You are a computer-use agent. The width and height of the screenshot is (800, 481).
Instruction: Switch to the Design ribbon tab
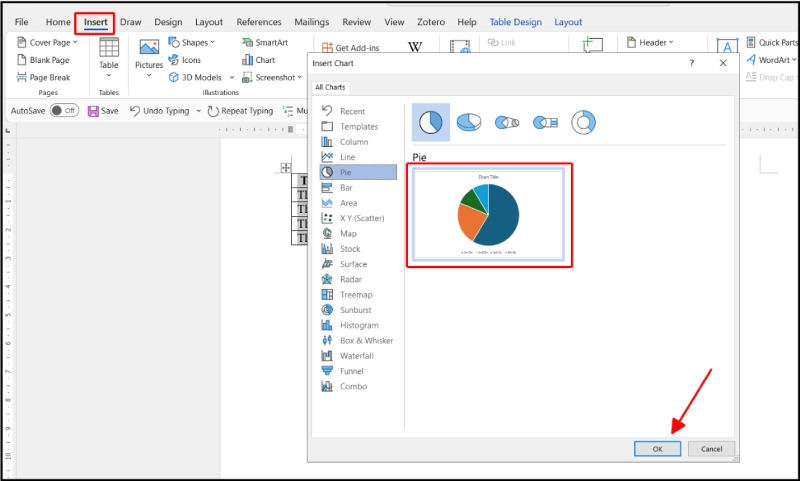coord(167,22)
